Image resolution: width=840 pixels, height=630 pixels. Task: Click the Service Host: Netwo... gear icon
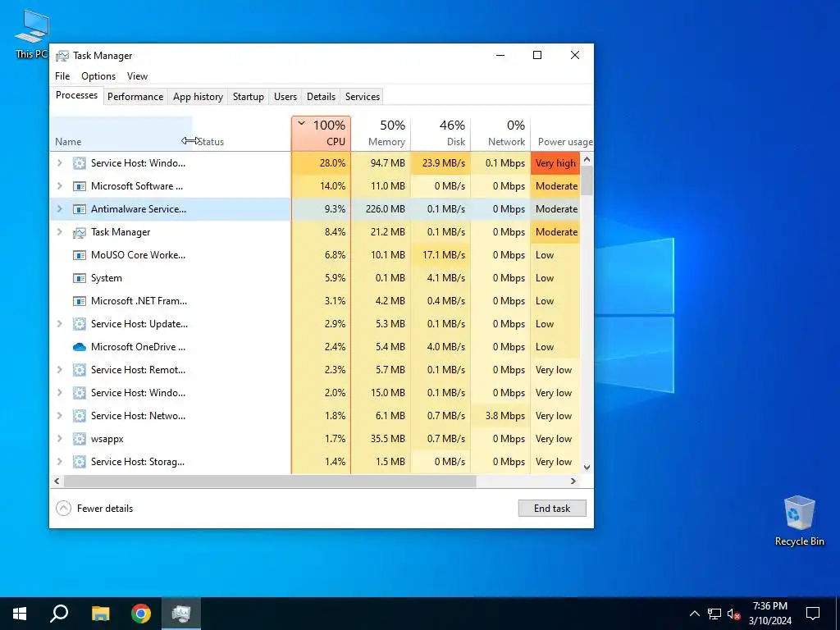pos(80,416)
